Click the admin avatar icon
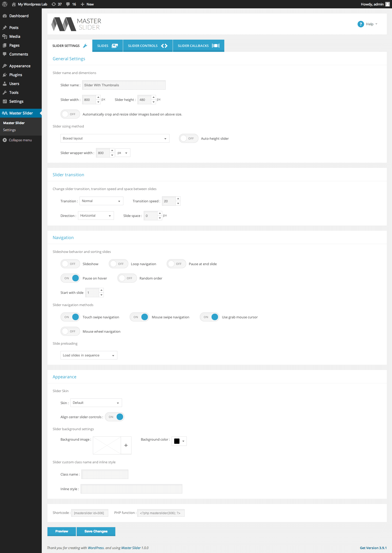392x553 pixels. click(x=388, y=4)
